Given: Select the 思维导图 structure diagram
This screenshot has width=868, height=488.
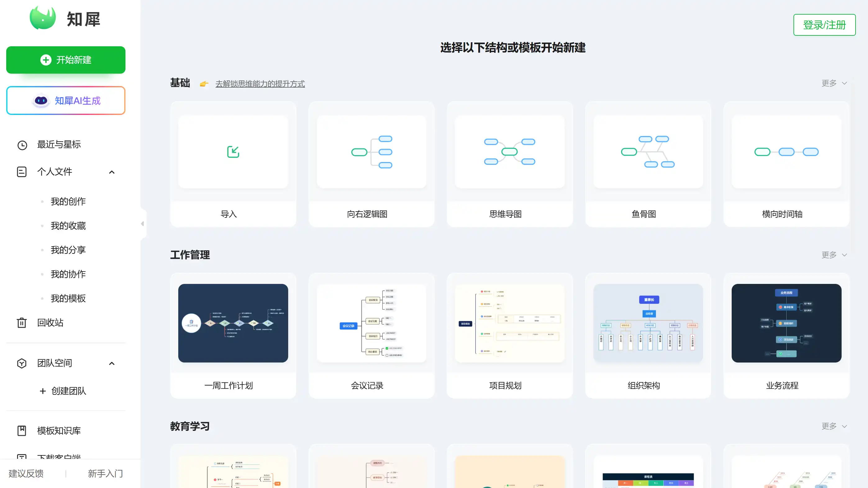Looking at the screenshot, I should [510, 152].
